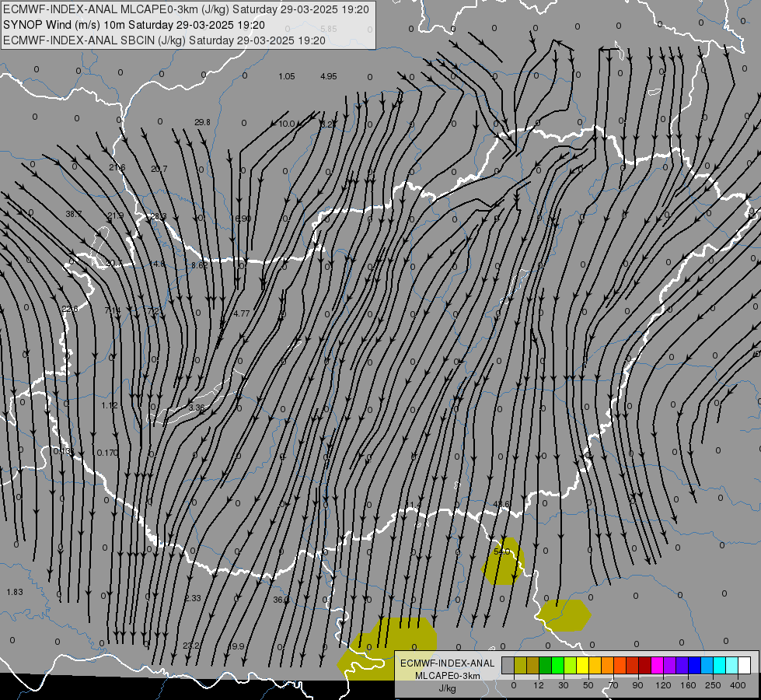Click the 0.170 value on the map
This screenshot has width=761, height=700.
[x=107, y=453]
